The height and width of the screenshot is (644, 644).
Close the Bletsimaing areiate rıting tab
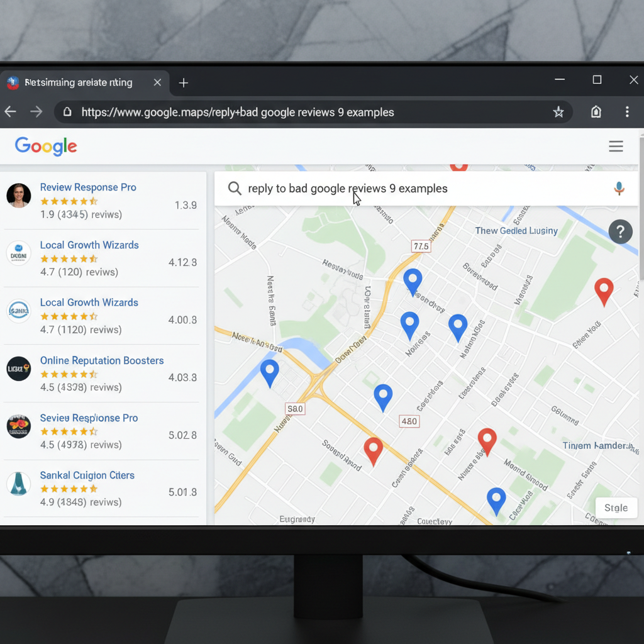tap(157, 82)
